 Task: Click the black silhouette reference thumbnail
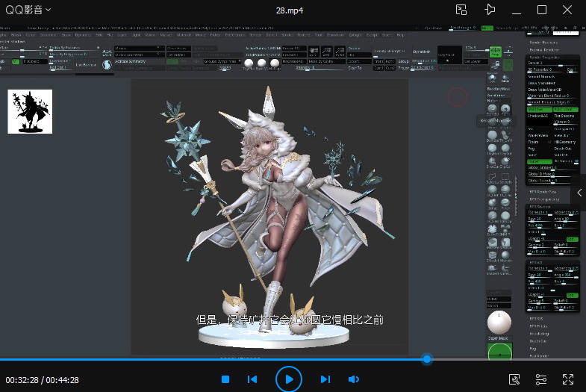click(x=30, y=111)
